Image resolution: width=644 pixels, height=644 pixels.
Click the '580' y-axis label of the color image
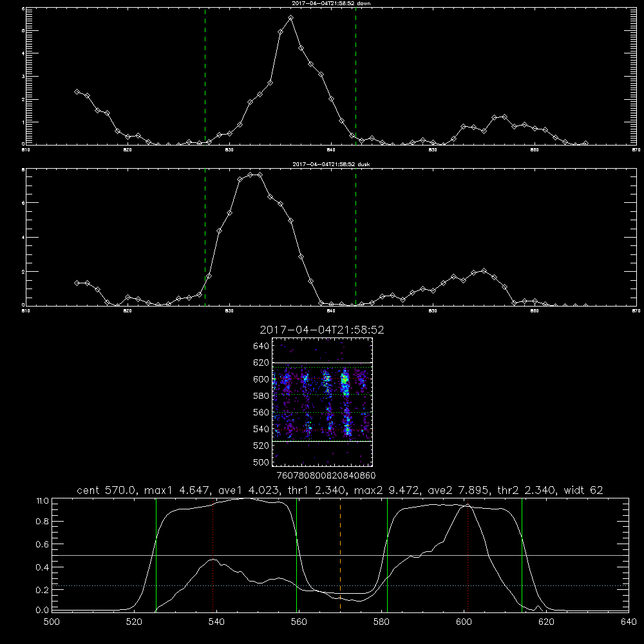[261, 395]
